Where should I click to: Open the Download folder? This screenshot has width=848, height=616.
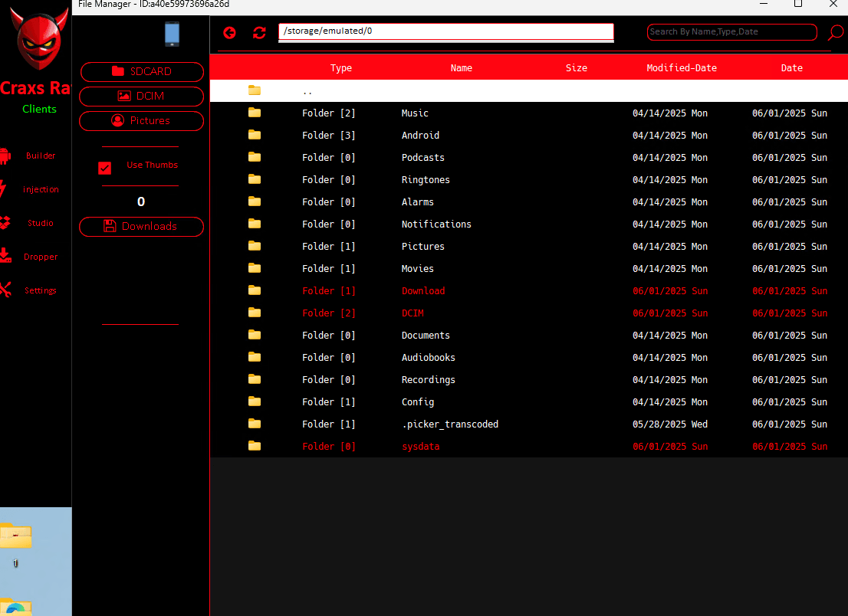pyautogui.click(x=423, y=290)
